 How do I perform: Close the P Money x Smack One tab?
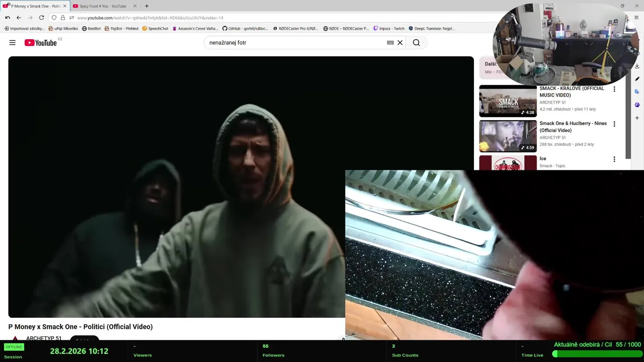coord(64,6)
